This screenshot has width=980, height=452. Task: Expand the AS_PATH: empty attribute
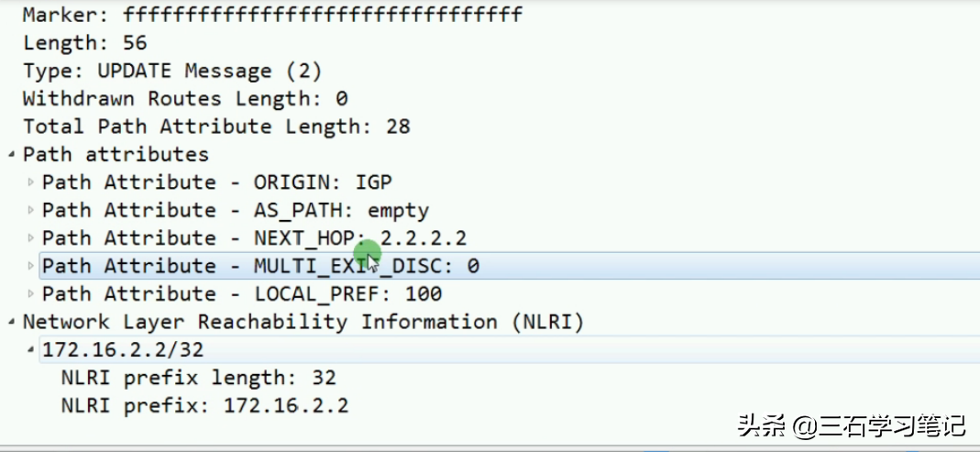coord(30,210)
